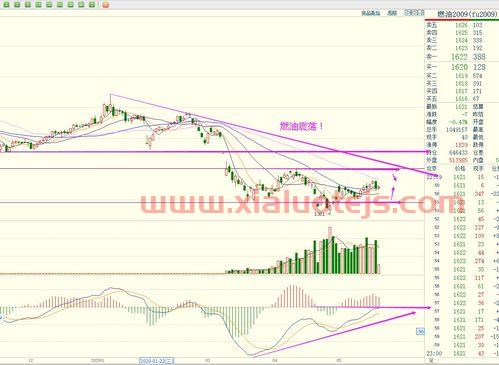Image resolution: width=499 pixels, height=365 pixels.
Task: Click the first green toolbar icon
Action: pyautogui.click(x=7, y=5)
